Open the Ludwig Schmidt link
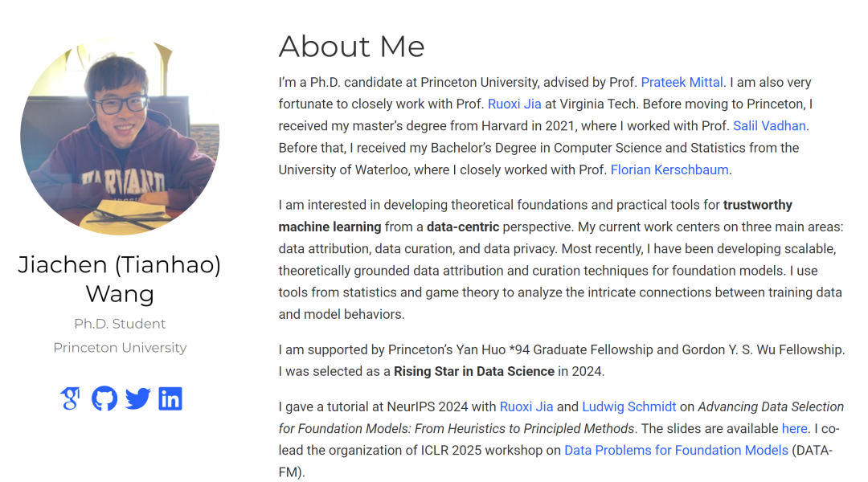Screen dimensions: 868x482 tap(629, 406)
